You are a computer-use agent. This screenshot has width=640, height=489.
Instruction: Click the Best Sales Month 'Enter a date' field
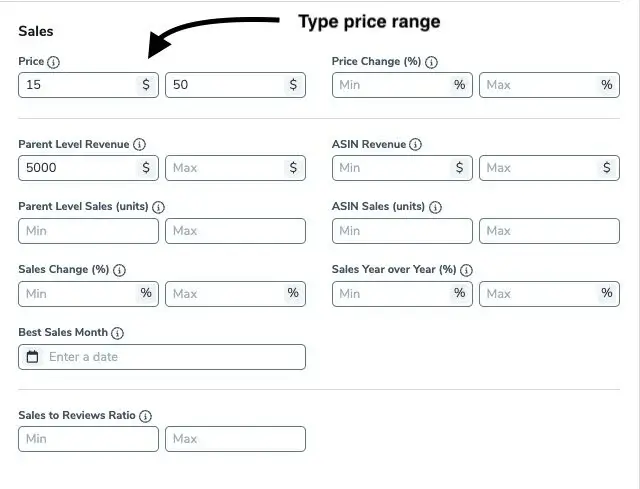(x=170, y=357)
